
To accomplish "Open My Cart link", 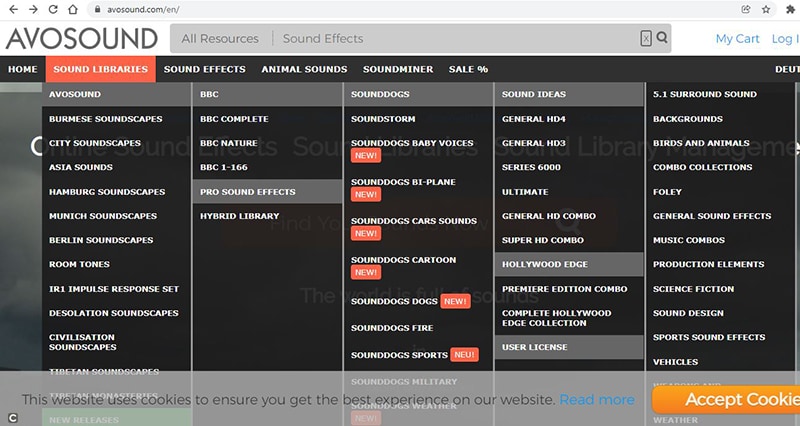I will (x=737, y=39).
